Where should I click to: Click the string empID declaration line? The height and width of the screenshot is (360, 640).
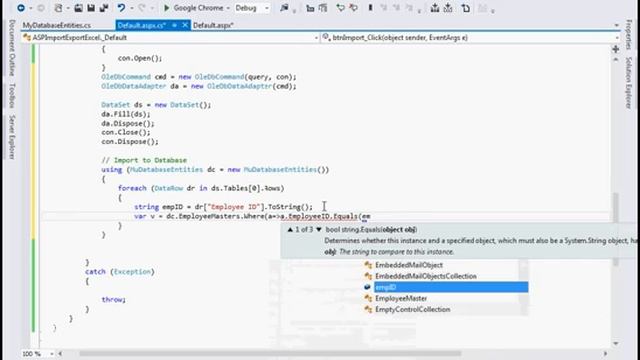(x=223, y=207)
